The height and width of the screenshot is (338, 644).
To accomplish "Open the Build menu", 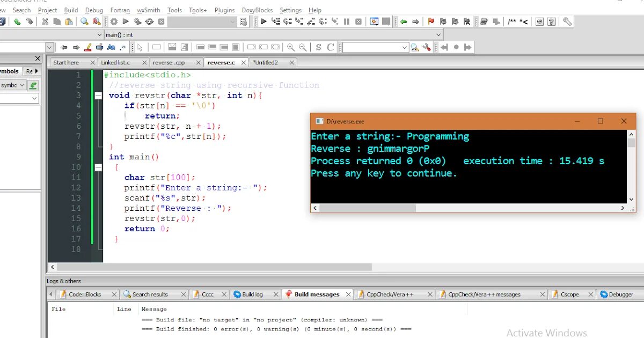I will click(71, 10).
